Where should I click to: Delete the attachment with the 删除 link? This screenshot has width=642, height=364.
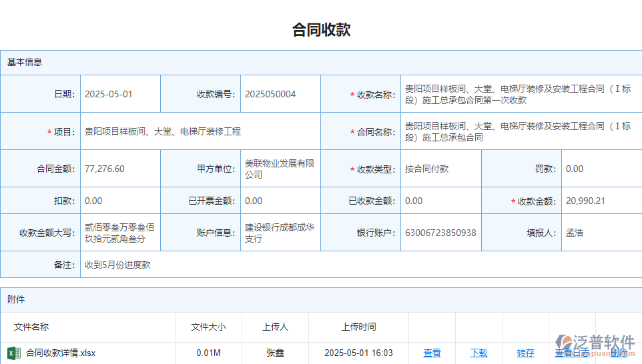pos(619,353)
